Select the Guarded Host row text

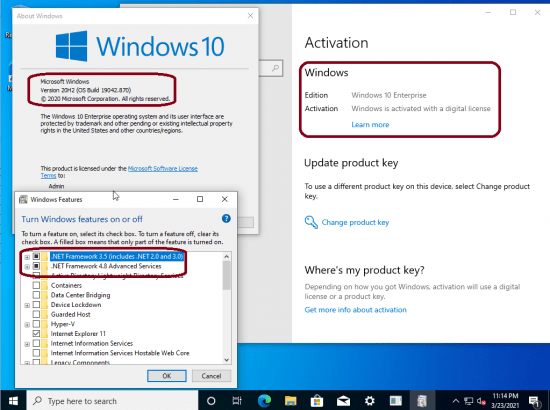(x=71, y=314)
